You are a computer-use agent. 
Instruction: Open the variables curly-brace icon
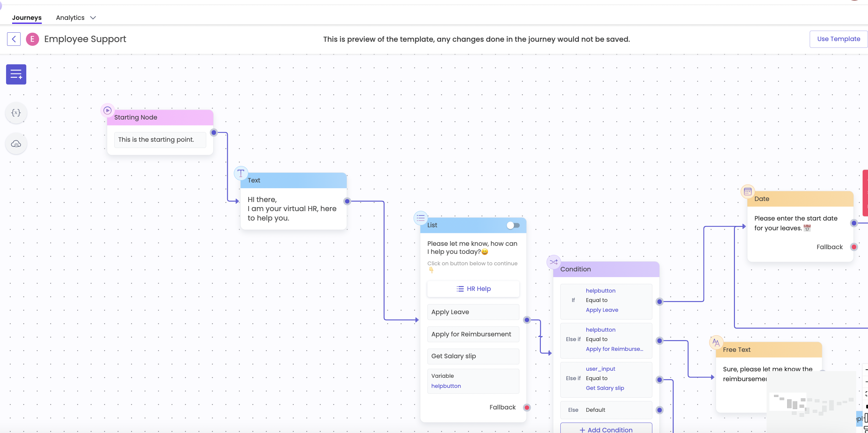(x=16, y=113)
